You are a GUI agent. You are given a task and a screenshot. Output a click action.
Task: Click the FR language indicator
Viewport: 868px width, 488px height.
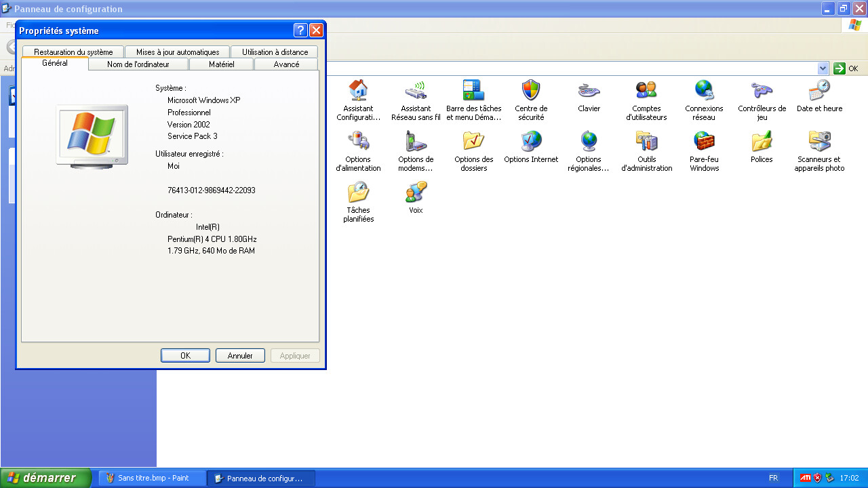[x=774, y=478]
